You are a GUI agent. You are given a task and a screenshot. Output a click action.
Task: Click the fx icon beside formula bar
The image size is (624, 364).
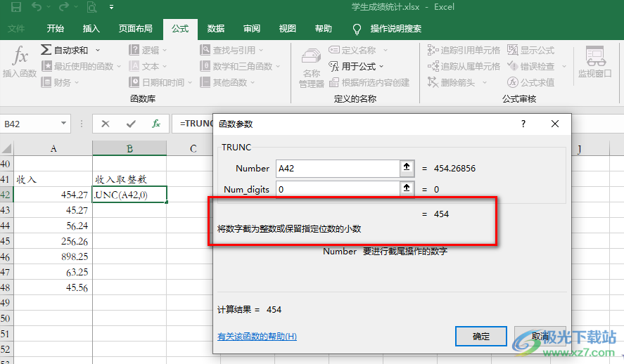(x=156, y=124)
